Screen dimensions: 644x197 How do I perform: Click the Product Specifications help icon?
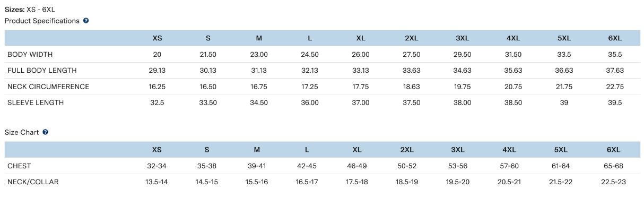(86, 21)
